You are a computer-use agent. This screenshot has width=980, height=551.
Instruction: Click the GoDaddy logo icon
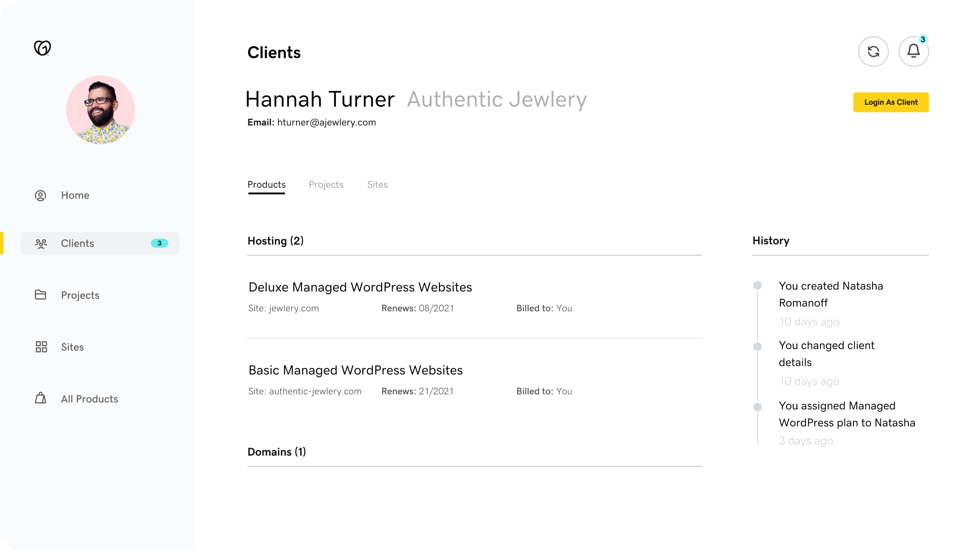click(42, 48)
